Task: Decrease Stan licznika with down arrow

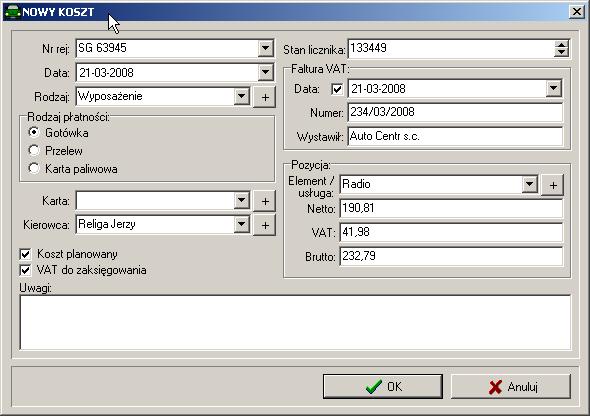Action: [561, 53]
